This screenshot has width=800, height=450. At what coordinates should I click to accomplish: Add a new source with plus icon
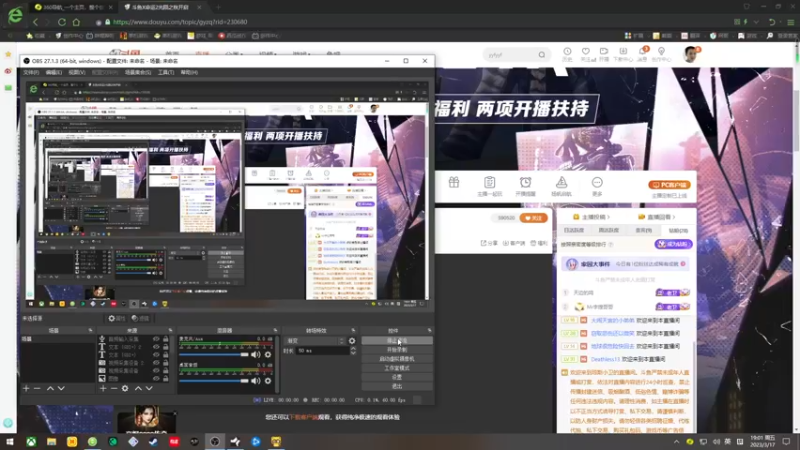[x=103, y=388]
